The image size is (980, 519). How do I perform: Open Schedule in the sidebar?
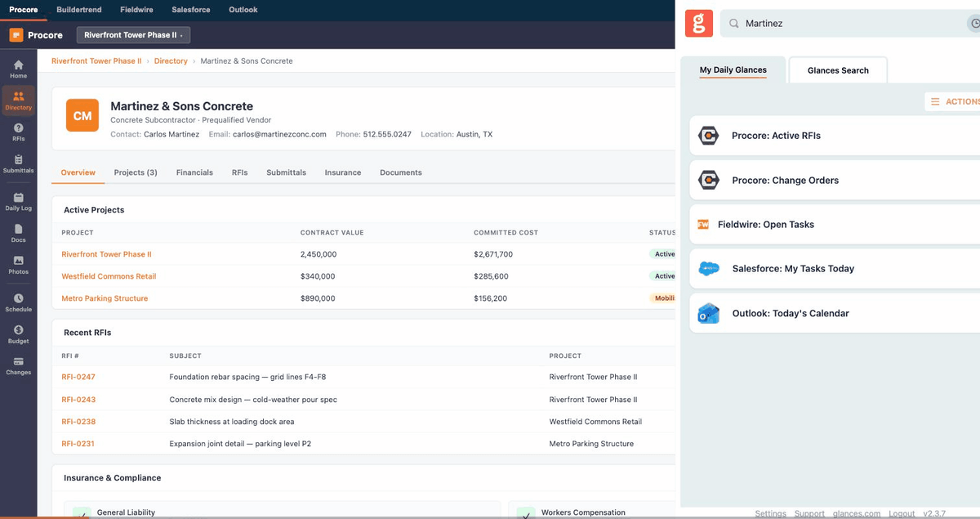(x=18, y=303)
